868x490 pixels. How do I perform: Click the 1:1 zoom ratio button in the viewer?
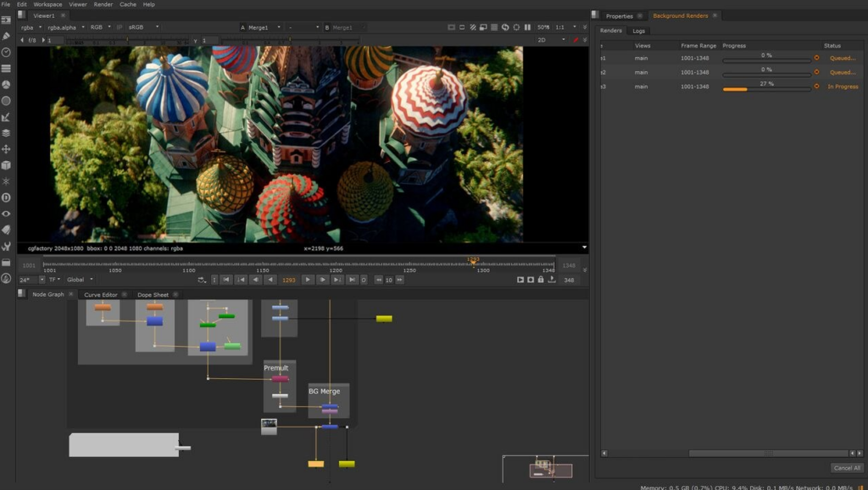[559, 26]
